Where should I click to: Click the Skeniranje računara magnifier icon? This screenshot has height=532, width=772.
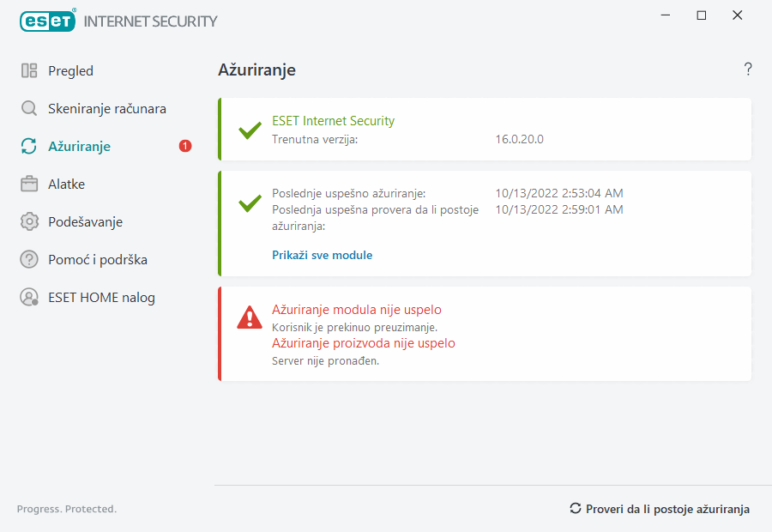click(29, 109)
